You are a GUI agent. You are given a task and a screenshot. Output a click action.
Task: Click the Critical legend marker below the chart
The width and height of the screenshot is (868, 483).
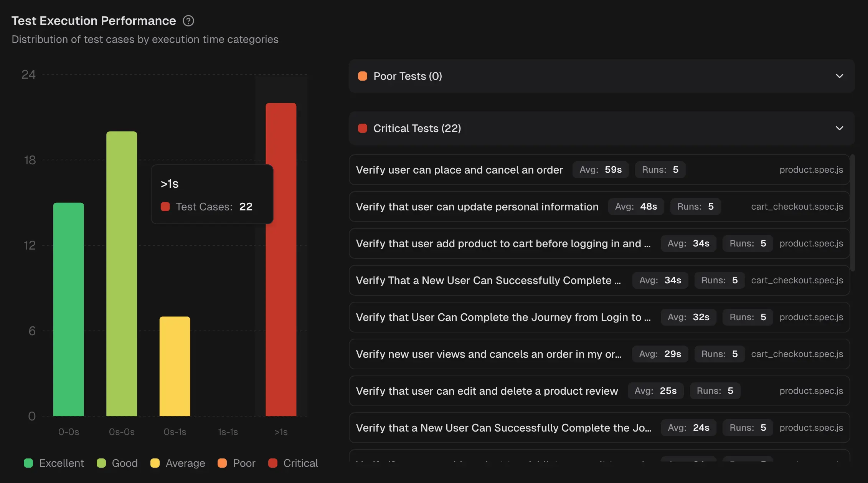point(273,463)
